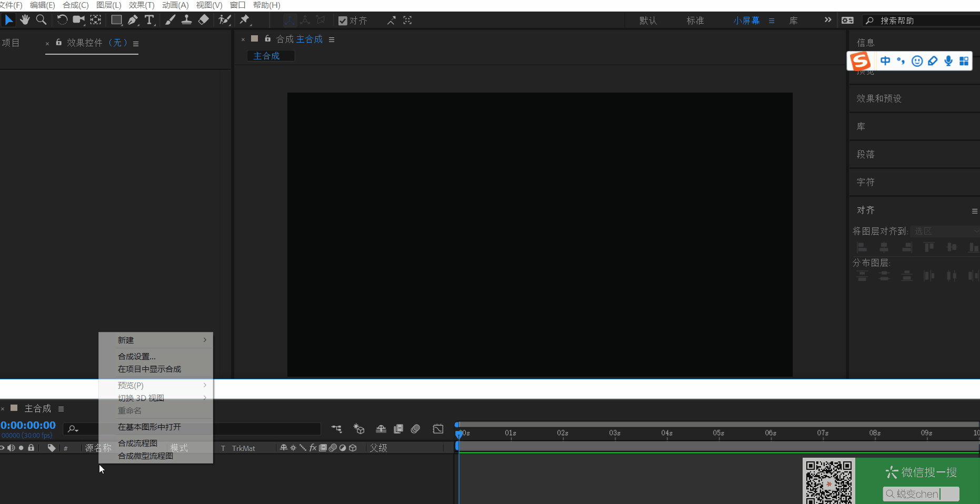This screenshot has height=504, width=980.
Task: Click the 主合成 breadcrumb in the viewer
Action: pos(267,56)
